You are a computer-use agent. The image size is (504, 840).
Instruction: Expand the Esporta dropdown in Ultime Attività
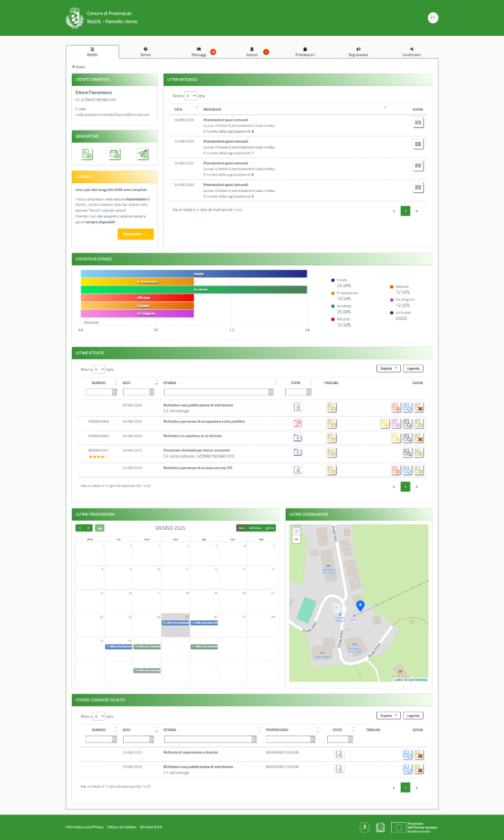(x=388, y=369)
